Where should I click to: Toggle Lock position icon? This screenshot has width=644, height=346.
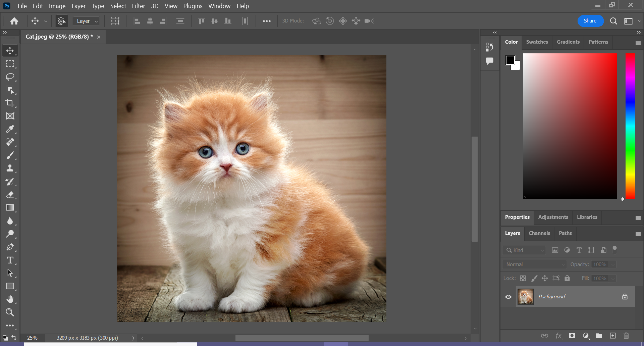point(545,278)
